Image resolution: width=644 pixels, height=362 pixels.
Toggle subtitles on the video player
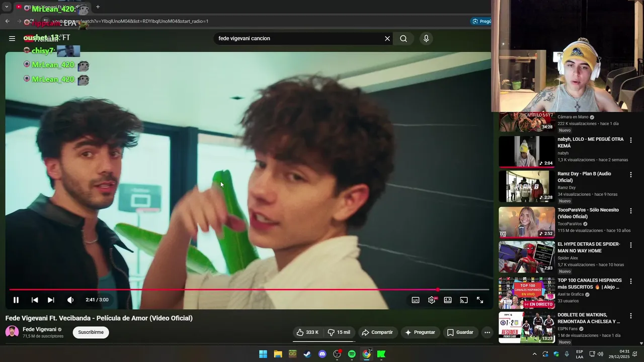[x=416, y=300]
